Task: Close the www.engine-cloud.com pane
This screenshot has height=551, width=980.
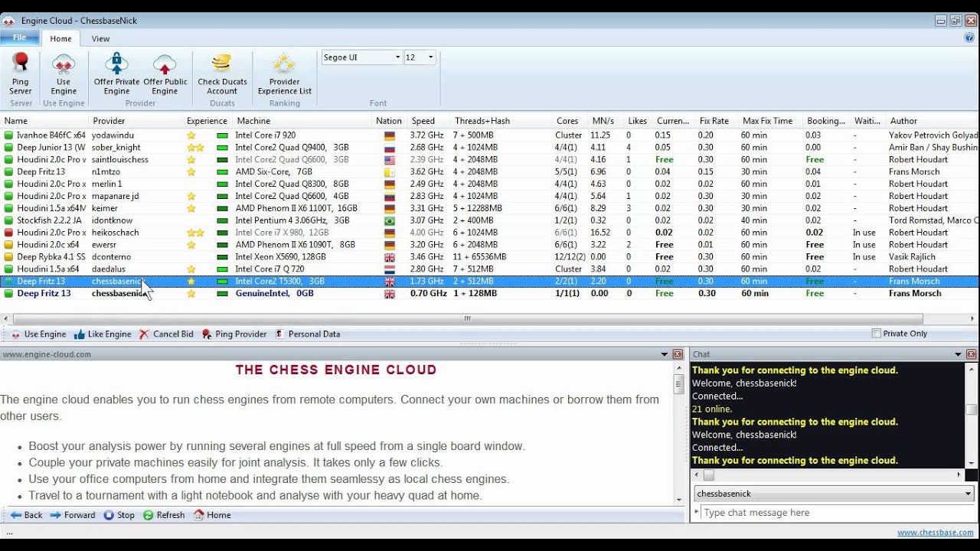Action: click(678, 354)
